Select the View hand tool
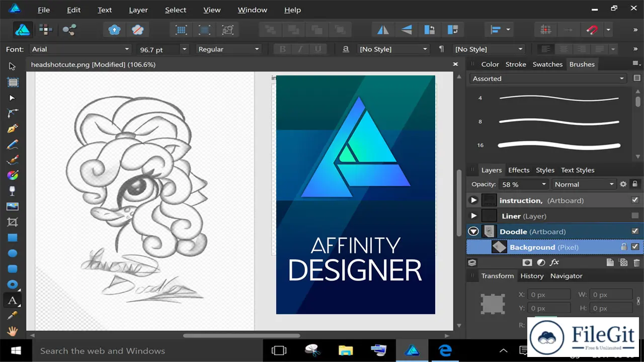This screenshot has height=362, width=644. tap(13, 331)
